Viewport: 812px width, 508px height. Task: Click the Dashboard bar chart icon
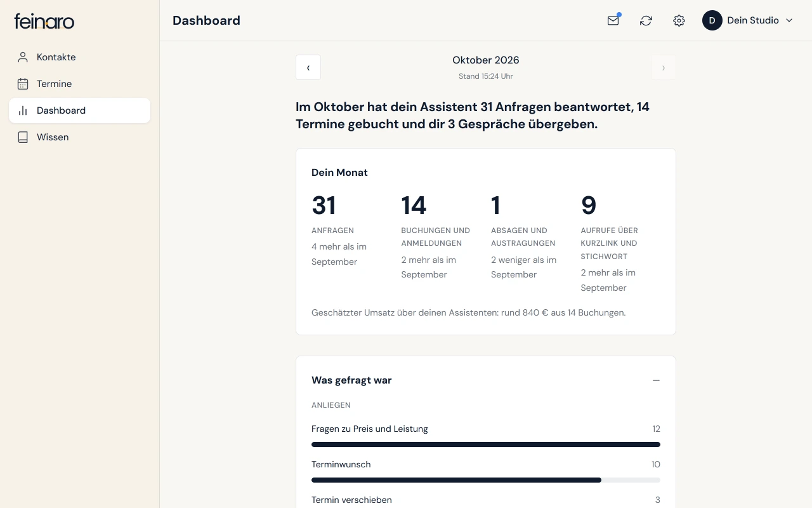click(x=23, y=110)
